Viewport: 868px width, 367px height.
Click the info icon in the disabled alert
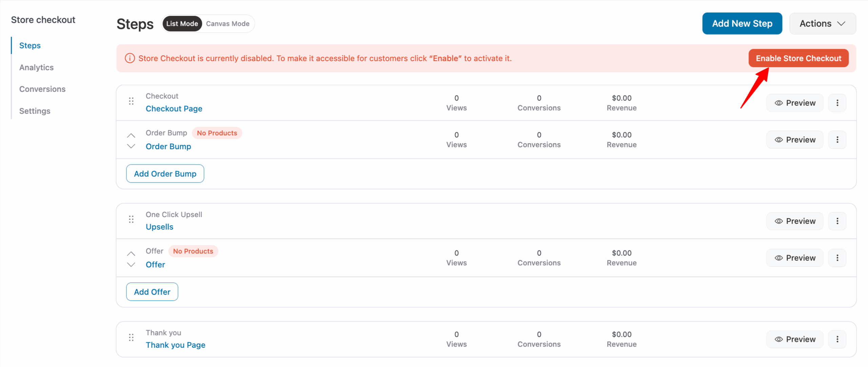point(130,58)
